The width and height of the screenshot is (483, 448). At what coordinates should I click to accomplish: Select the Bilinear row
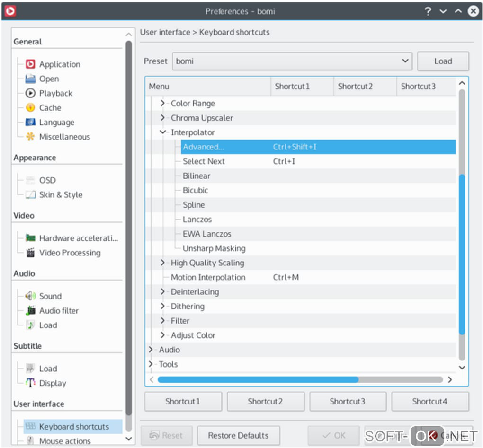coord(318,176)
